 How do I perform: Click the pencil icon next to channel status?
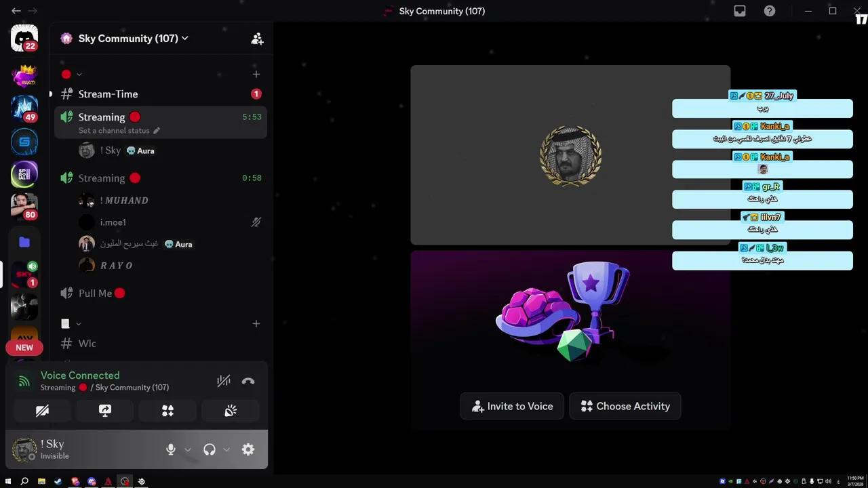[x=156, y=130]
